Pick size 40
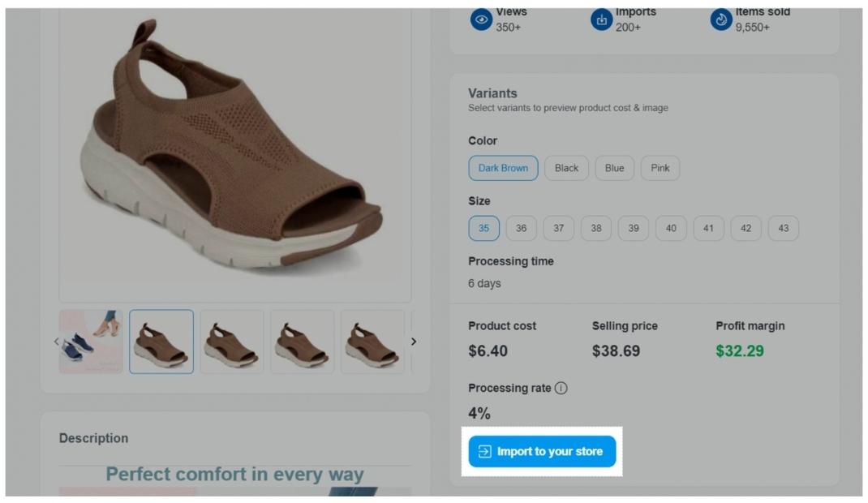 (x=671, y=229)
